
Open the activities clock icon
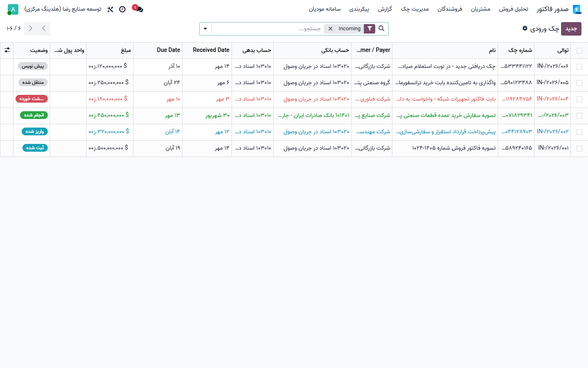(122, 9)
